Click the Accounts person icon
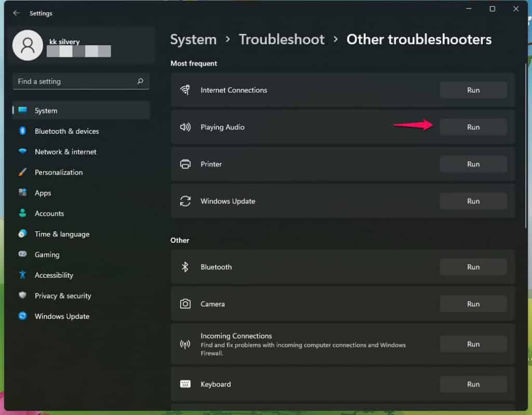532x415 pixels. (x=22, y=213)
